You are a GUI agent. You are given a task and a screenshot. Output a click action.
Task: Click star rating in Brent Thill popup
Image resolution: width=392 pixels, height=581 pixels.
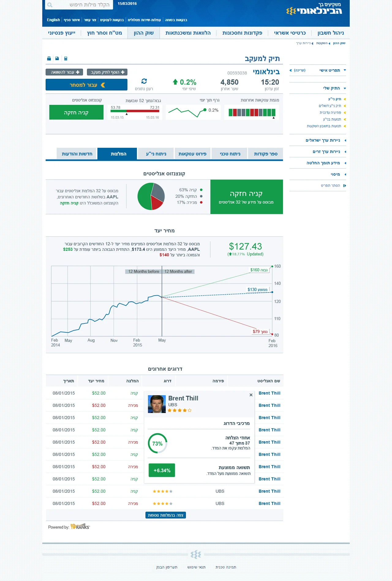pyautogui.click(x=179, y=410)
